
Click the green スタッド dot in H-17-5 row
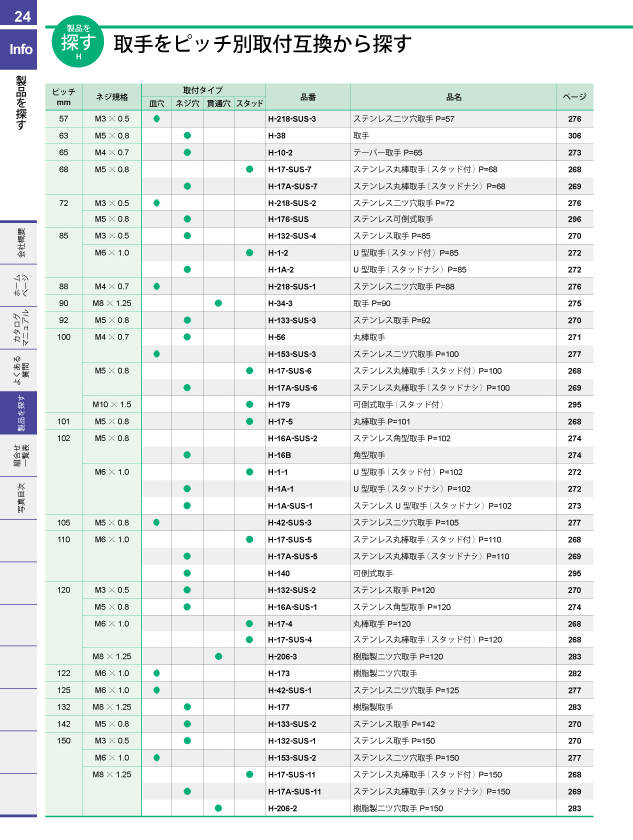tap(249, 421)
